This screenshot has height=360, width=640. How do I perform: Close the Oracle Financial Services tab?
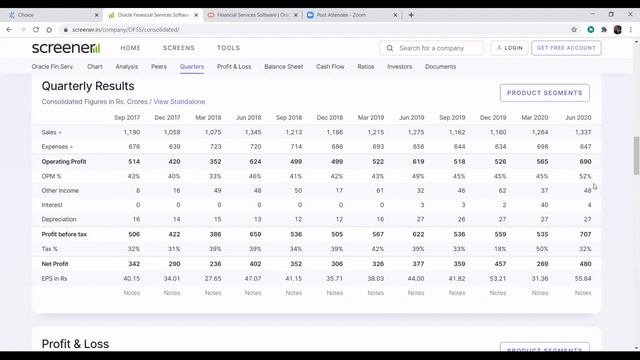coord(196,15)
